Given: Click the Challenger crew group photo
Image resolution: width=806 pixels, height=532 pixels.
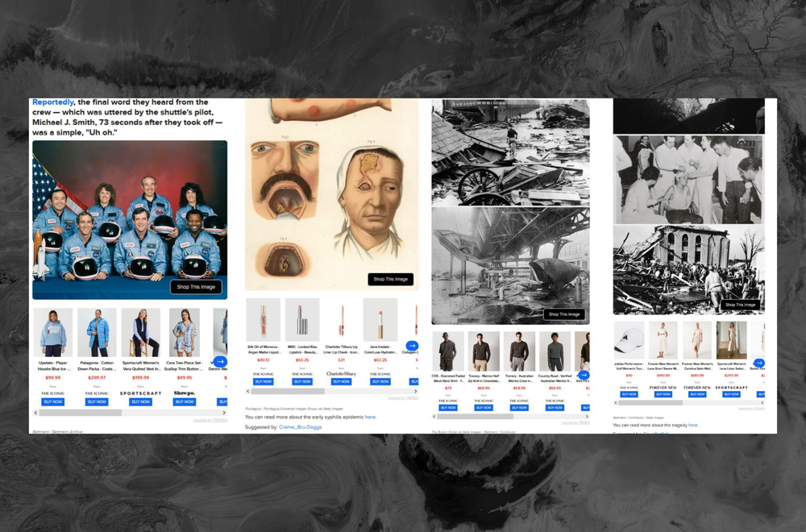Looking at the screenshot, I should [x=130, y=220].
